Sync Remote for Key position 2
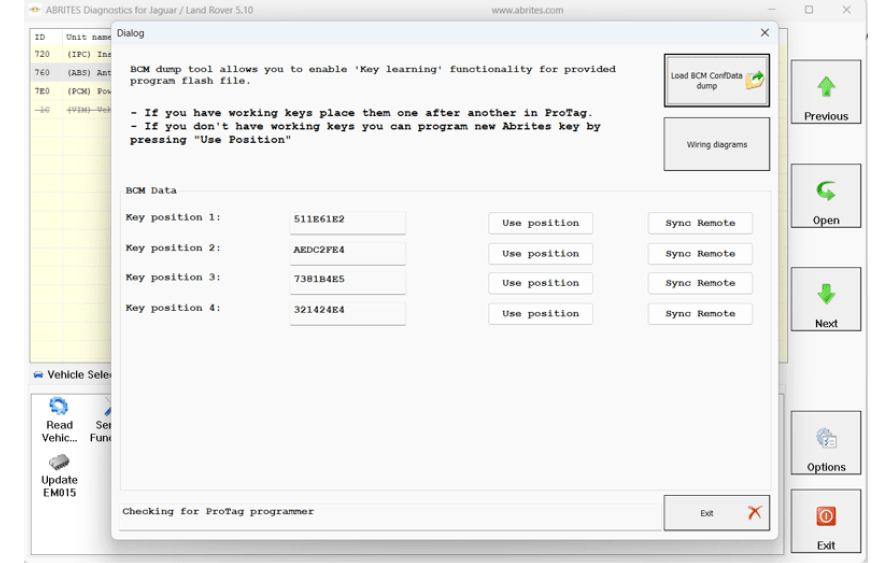The image size is (892, 563). click(x=700, y=254)
